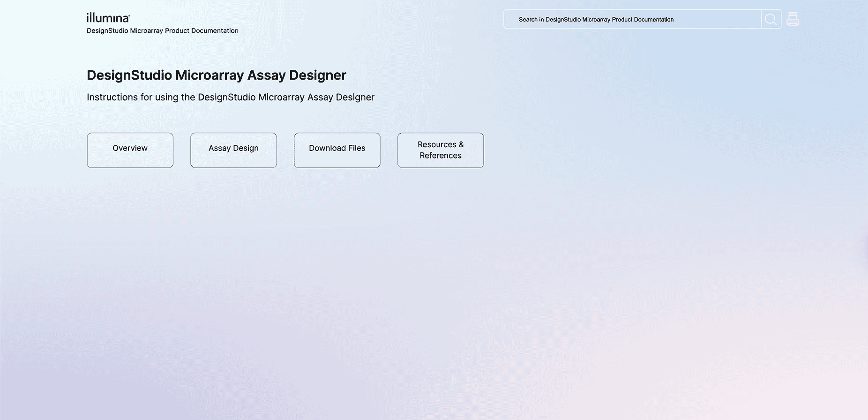The height and width of the screenshot is (420, 868).
Task: Click the search magnifier icon
Action: (771, 19)
